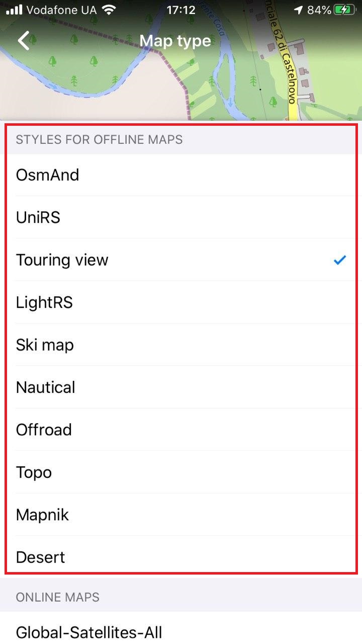Tap the Wi-Fi icon in status bar
This screenshot has width=362, height=644.
tap(108, 10)
